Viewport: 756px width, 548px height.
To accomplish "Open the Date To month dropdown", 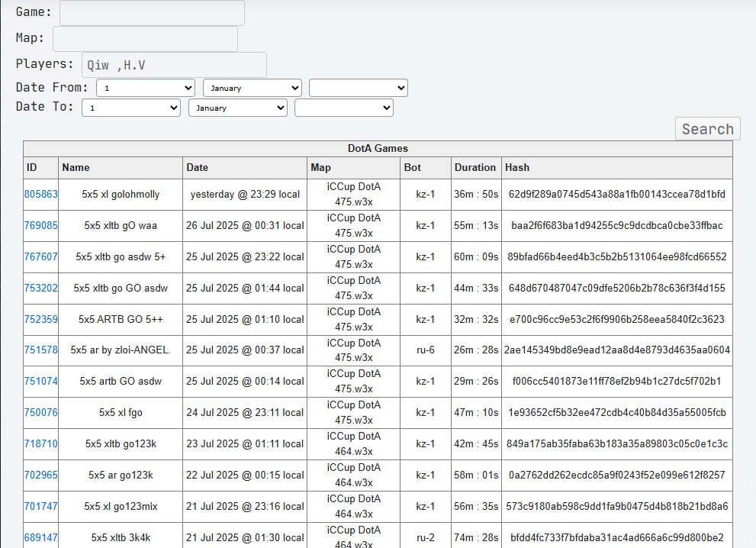I will click(x=238, y=108).
